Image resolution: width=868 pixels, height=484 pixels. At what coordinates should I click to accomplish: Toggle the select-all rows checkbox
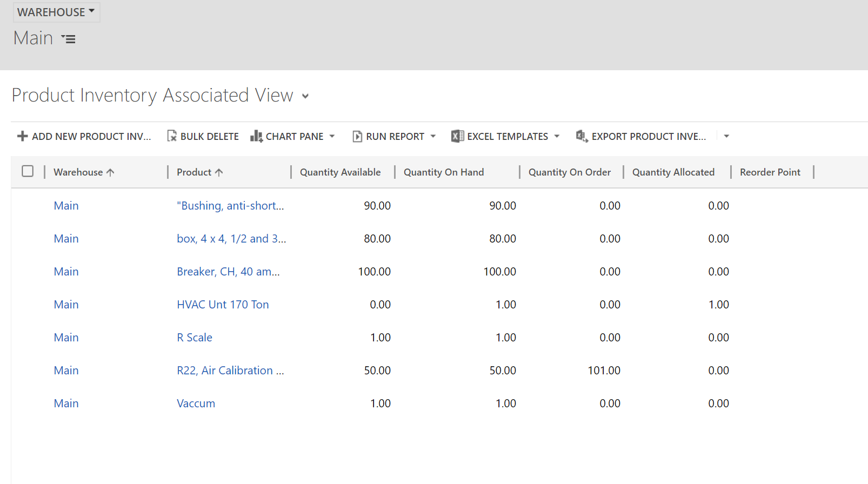point(28,171)
